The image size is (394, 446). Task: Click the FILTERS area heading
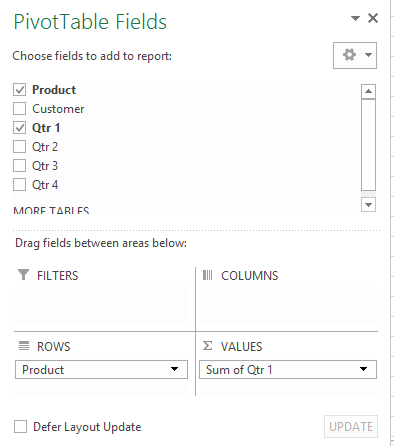[58, 276]
